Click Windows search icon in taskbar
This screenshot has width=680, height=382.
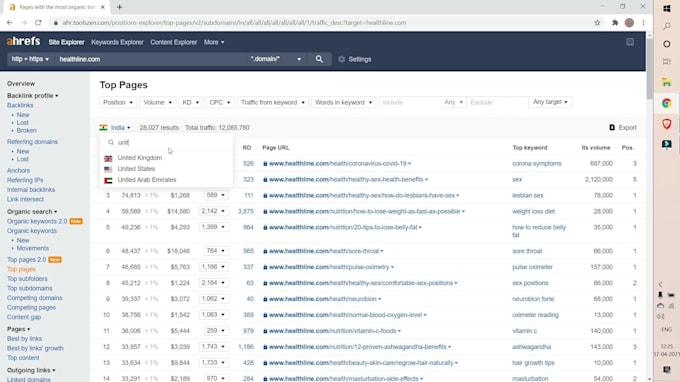coord(667,26)
